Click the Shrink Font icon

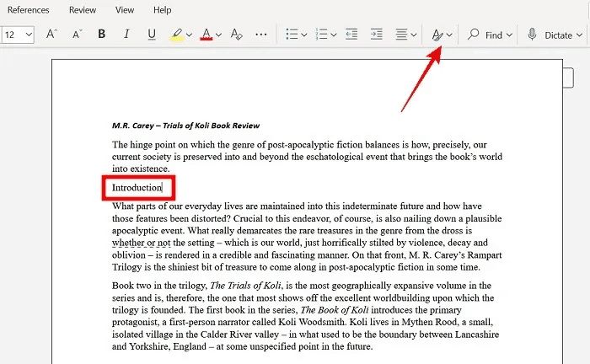(77, 35)
